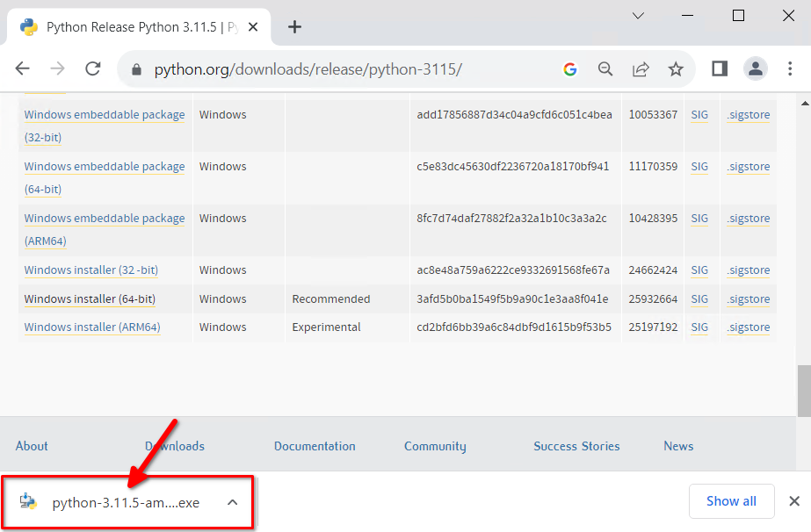Close the downloads bar

coord(794,501)
